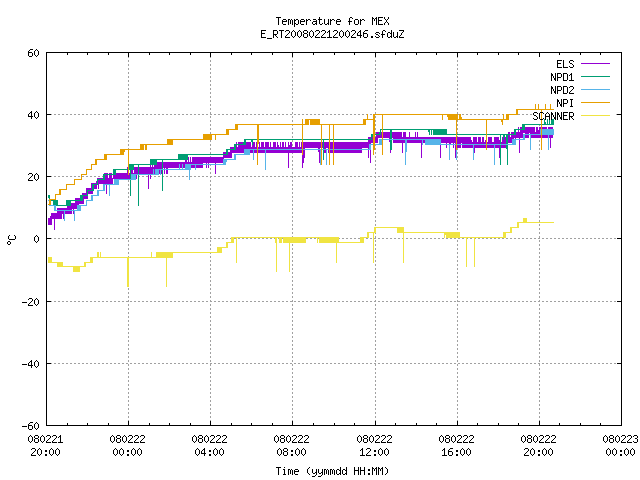Viewport: 640px width, 480px height.
Task: Click the green NPD1 legend line
Action: pyautogui.click(x=595, y=77)
